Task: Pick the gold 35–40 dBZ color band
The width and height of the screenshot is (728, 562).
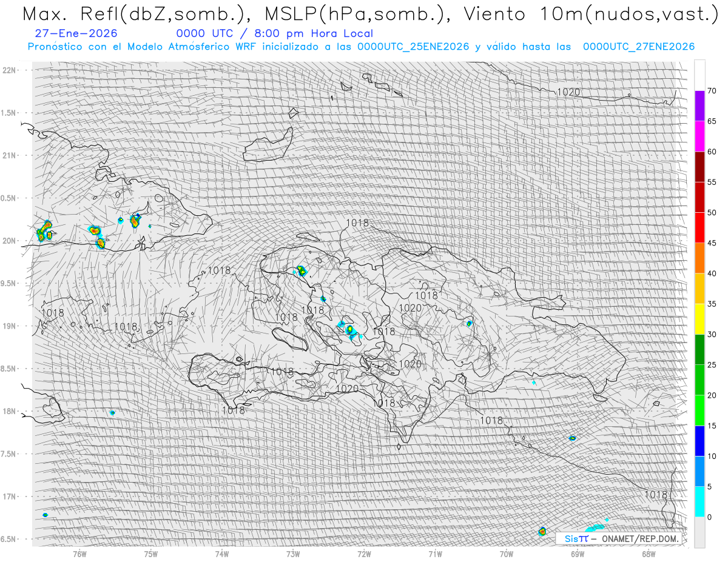Action: pos(699,289)
